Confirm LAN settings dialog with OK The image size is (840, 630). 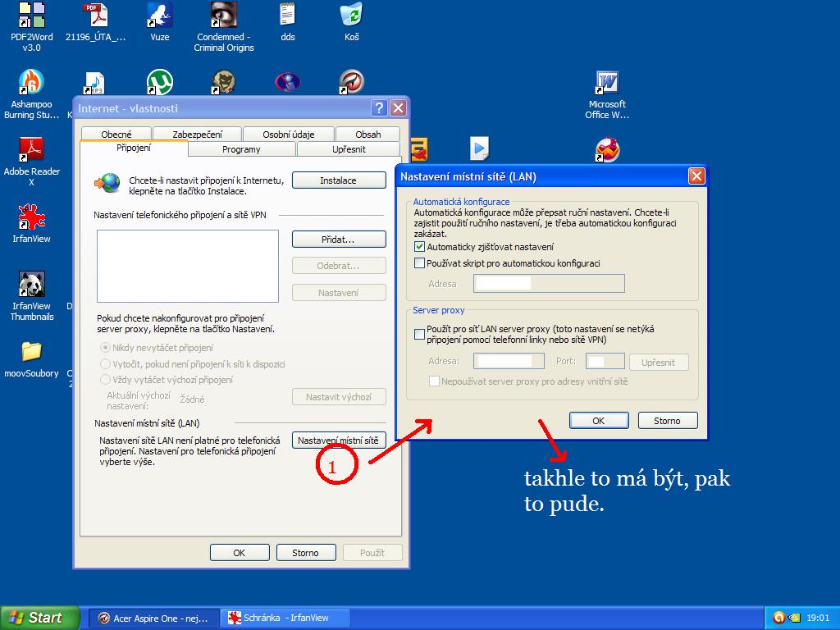click(599, 421)
